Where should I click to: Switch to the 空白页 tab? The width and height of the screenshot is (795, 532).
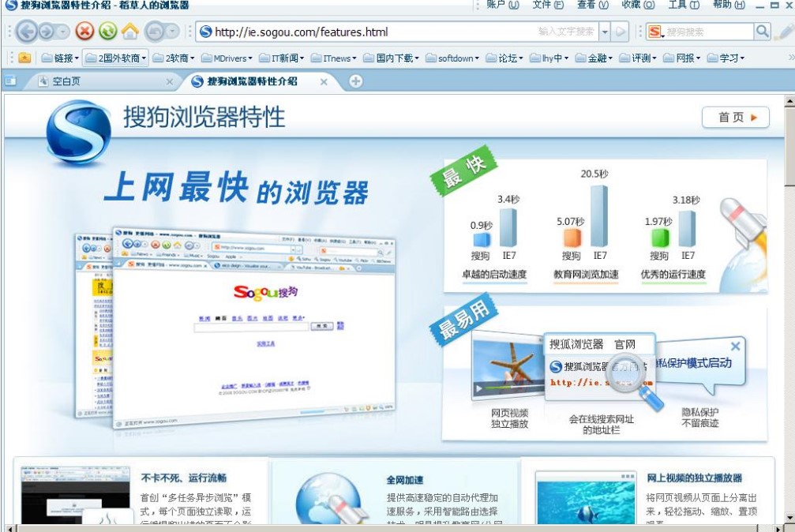click(x=101, y=81)
